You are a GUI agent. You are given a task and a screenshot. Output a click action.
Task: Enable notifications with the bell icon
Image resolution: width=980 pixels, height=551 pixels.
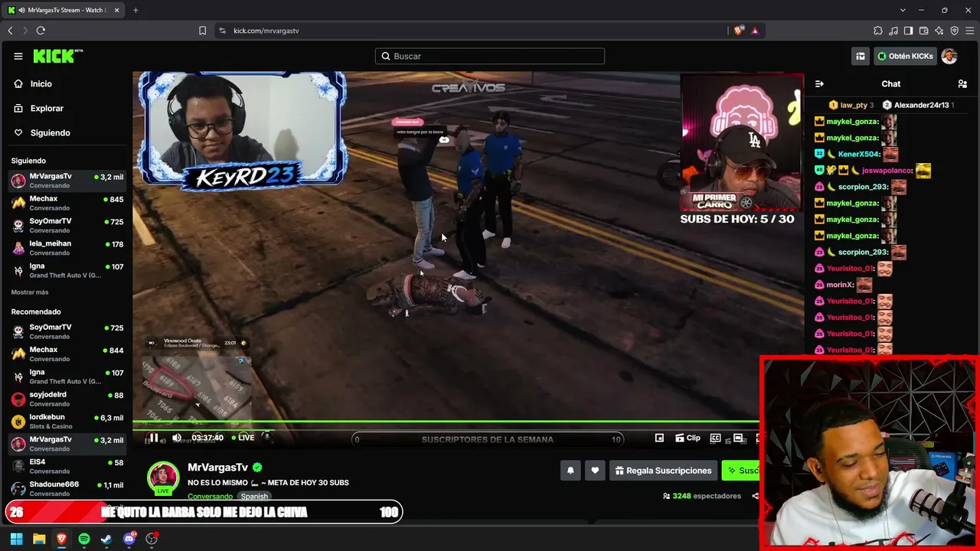pyautogui.click(x=570, y=471)
